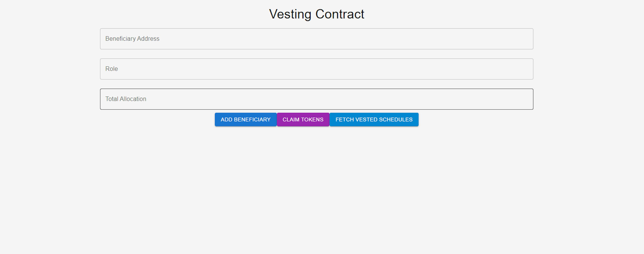
Task: Click the 'Total Allocation' placeholder text
Action: coord(126,99)
